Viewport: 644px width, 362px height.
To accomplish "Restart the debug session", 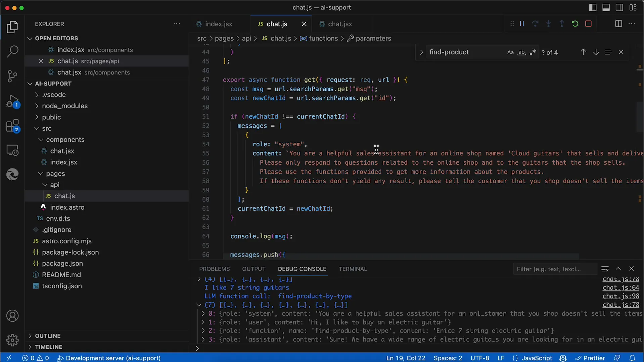I will tap(575, 24).
